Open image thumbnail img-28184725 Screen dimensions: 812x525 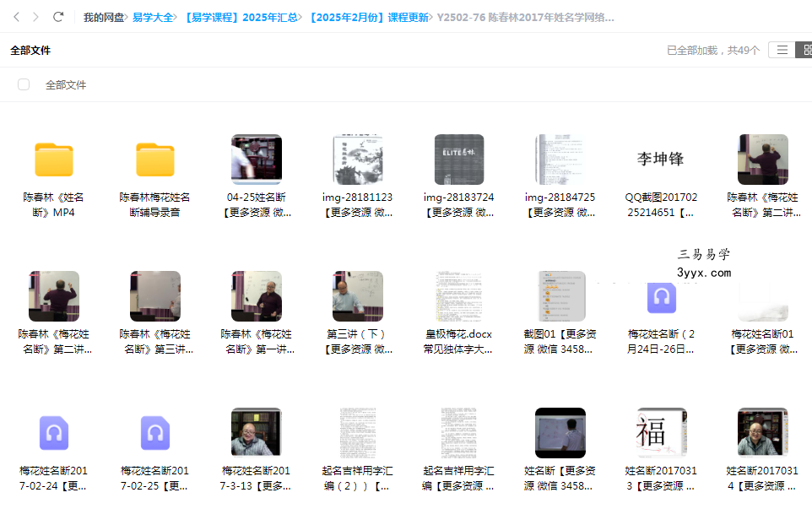(x=560, y=160)
